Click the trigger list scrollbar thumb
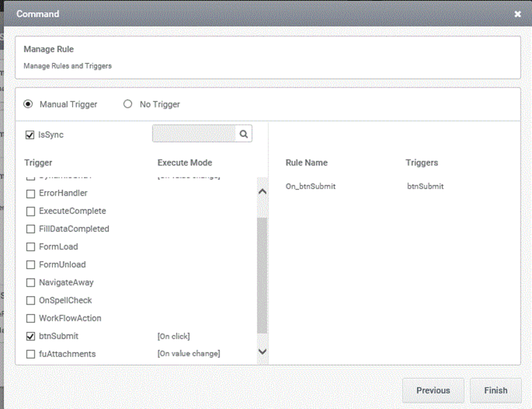The width and height of the screenshot is (532, 409). tap(262, 275)
